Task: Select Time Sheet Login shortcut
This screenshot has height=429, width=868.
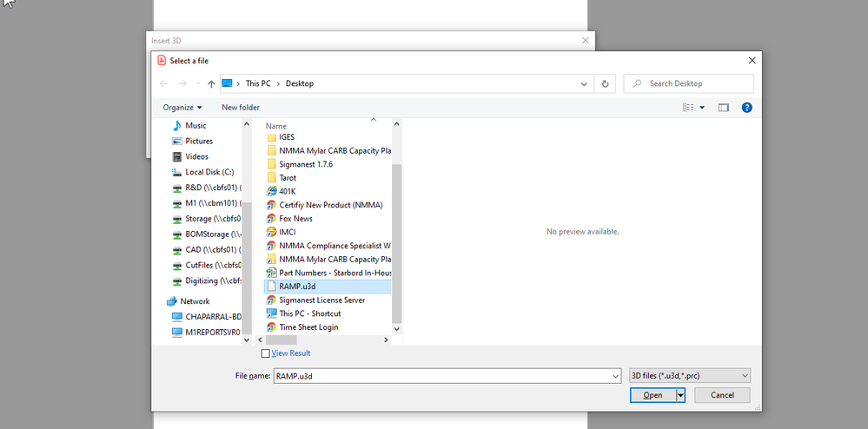Action: [x=308, y=327]
